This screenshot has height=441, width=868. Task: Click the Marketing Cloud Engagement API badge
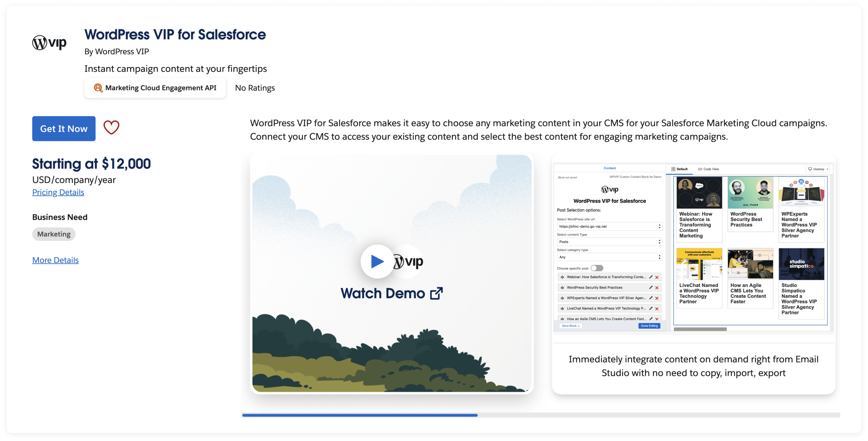(x=155, y=88)
